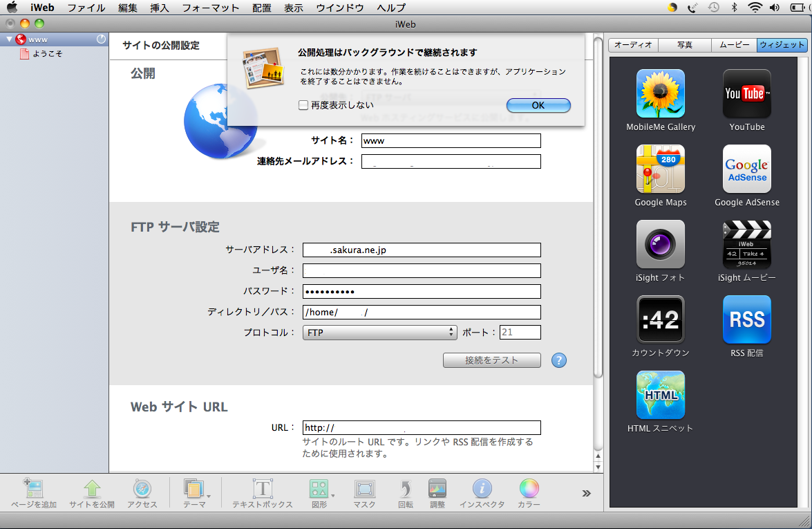Screen dimensions: 812x529
Task: Click the RSS 配信 widget icon
Action: pyautogui.click(x=746, y=319)
